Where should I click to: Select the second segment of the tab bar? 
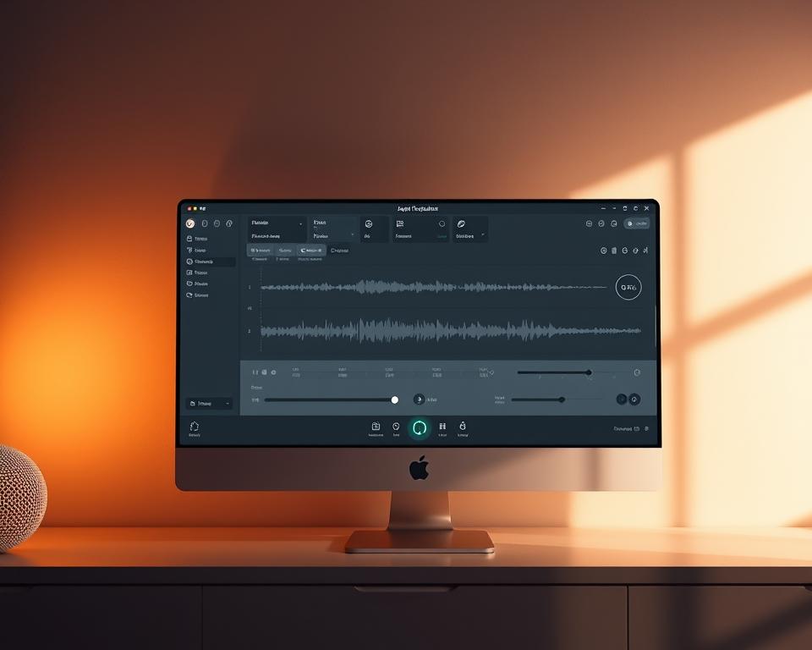285,251
